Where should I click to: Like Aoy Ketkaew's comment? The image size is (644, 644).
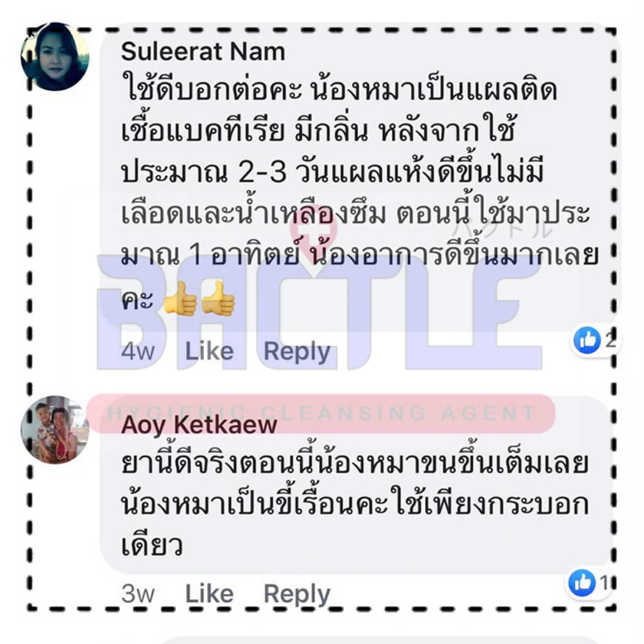pyautogui.click(x=209, y=593)
